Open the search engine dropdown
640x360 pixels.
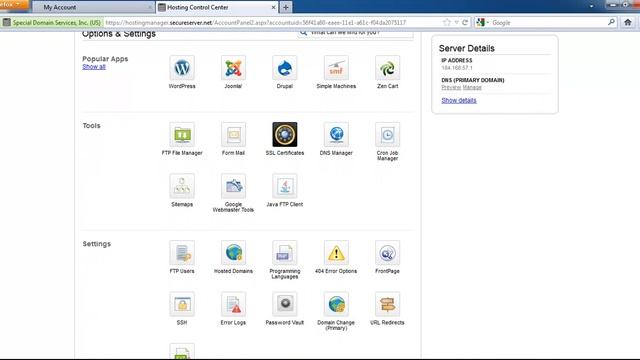point(482,22)
